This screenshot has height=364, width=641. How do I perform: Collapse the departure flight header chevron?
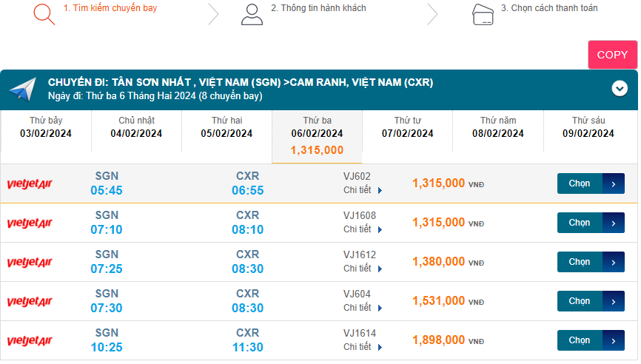click(x=620, y=89)
